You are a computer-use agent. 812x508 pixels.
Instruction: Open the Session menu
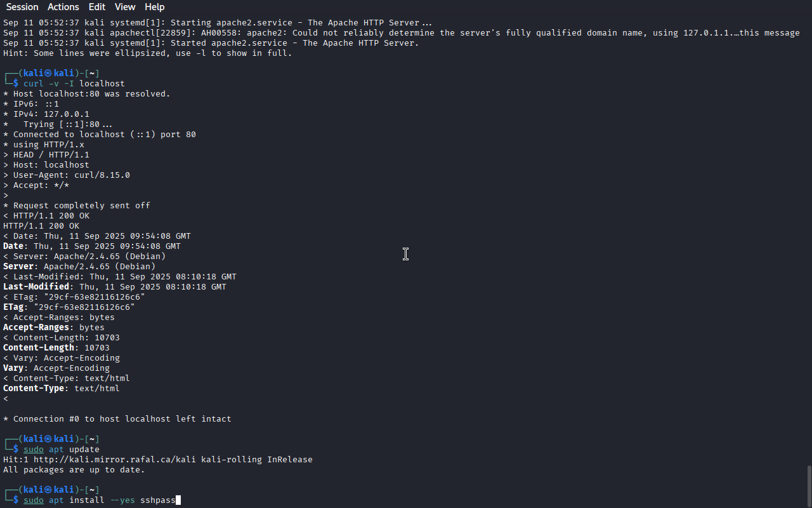(x=22, y=7)
